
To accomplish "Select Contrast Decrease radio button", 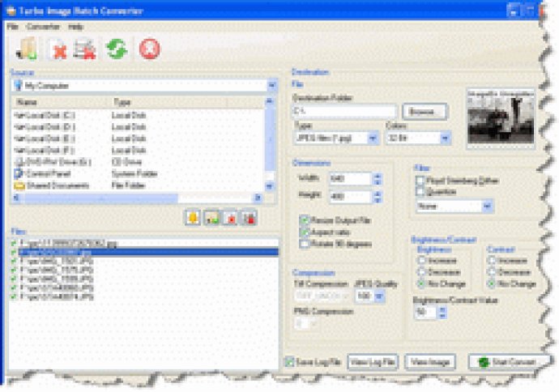I will (492, 272).
